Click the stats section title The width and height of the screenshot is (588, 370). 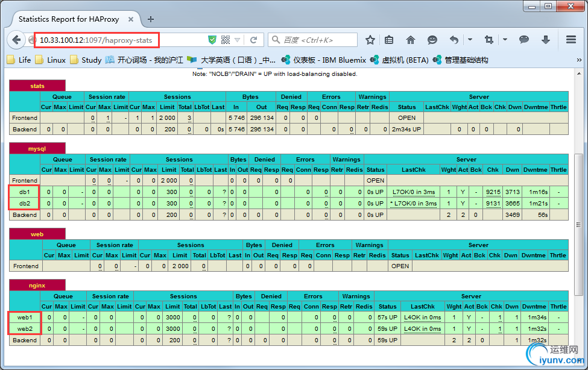click(37, 86)
